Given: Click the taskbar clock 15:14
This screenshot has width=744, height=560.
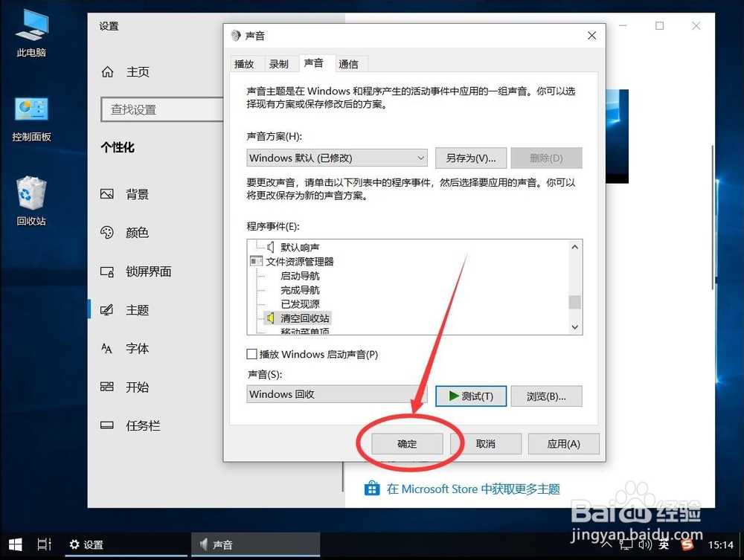Looking at the screenshot, I should point(720,545).
